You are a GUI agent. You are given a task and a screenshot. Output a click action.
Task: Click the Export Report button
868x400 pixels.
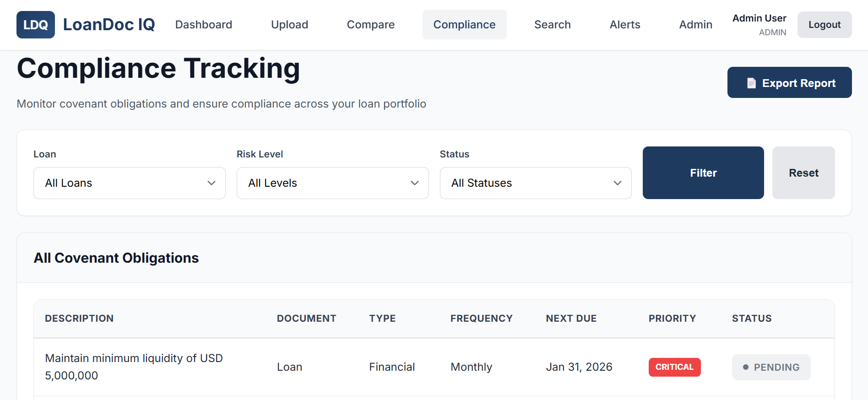(x=789, y=82)
